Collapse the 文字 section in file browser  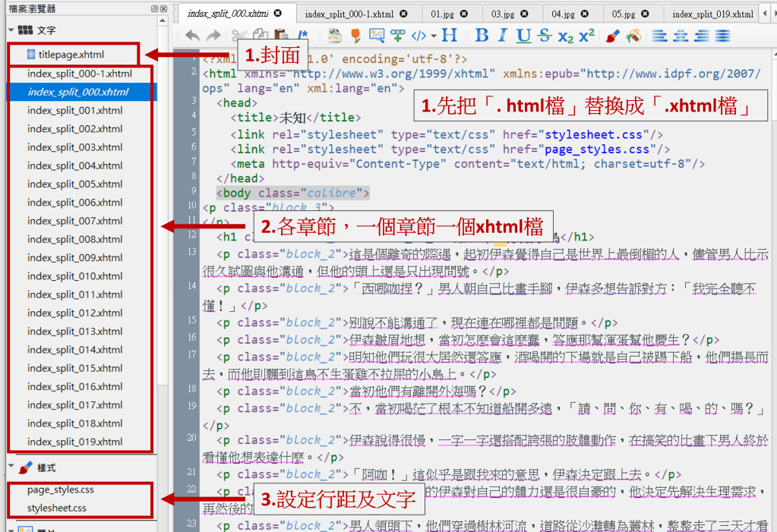tap(11, 30)
